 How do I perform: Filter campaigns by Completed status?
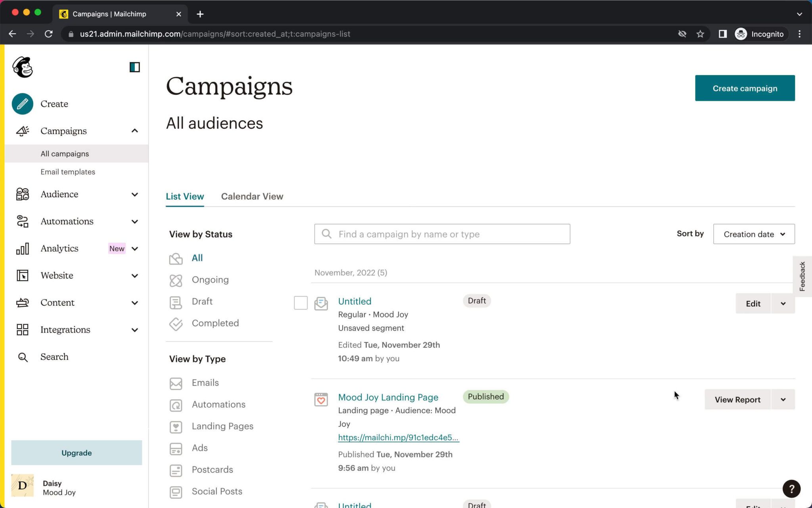[215, 323]
